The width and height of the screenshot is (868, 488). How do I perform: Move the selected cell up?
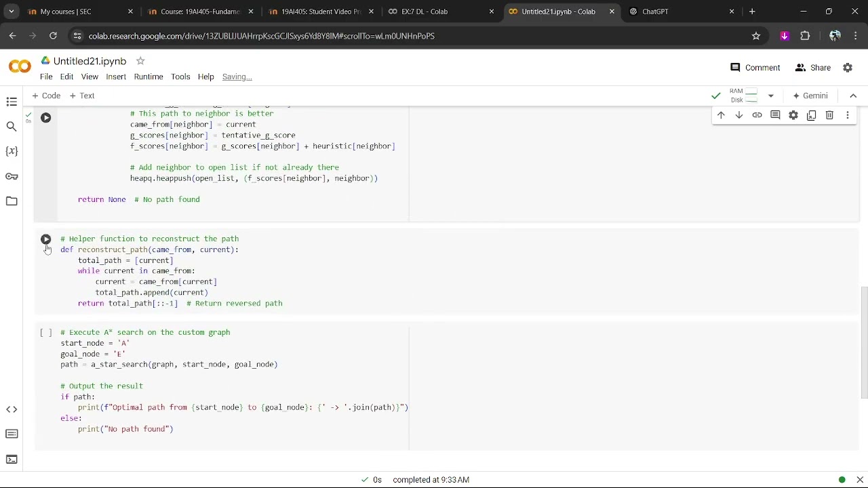click(x=721, y=115)
